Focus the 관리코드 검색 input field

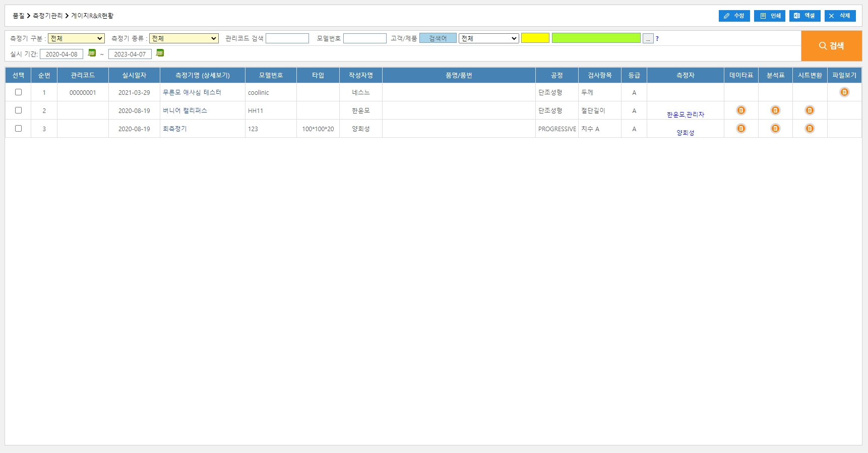pyautogui.click(x=287, y=38)
